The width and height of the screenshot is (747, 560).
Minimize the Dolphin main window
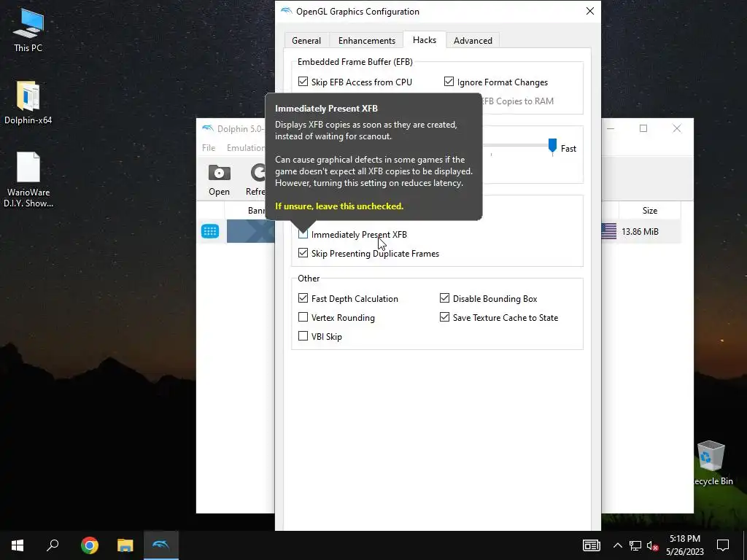point(611,128)
